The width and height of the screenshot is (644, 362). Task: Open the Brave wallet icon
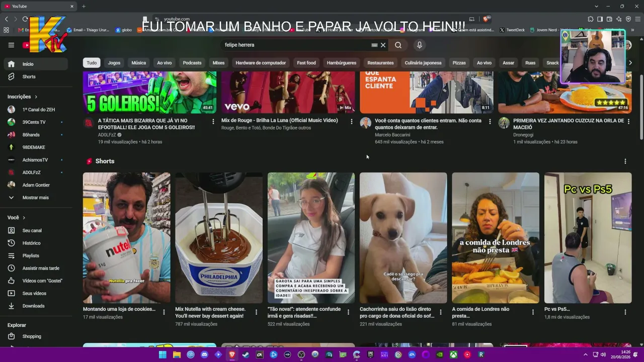[x=609, y=19]
